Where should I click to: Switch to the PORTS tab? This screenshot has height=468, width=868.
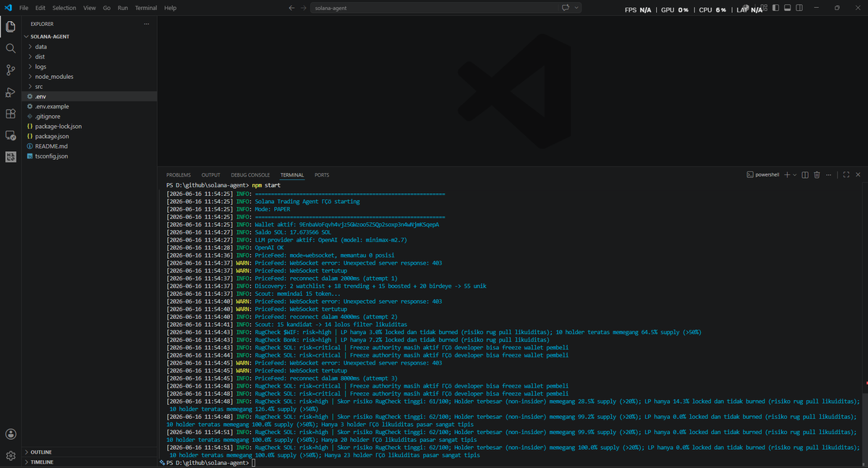click(x=322, y=175)
